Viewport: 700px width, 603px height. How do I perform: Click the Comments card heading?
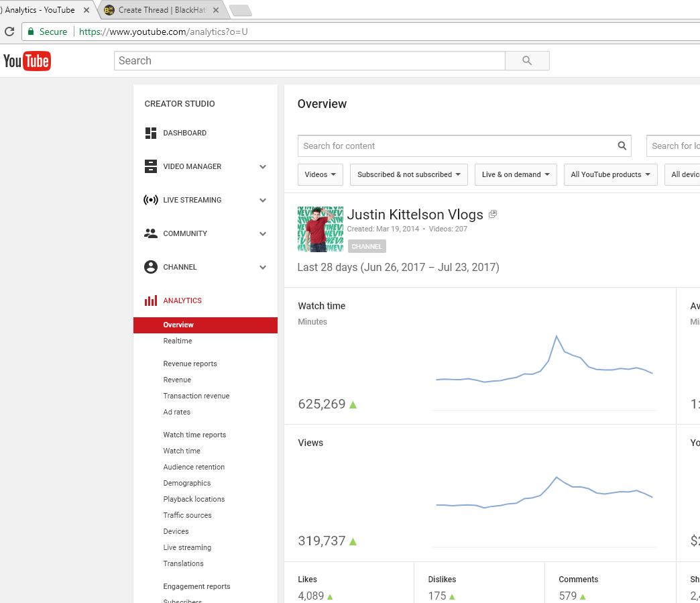578,580
